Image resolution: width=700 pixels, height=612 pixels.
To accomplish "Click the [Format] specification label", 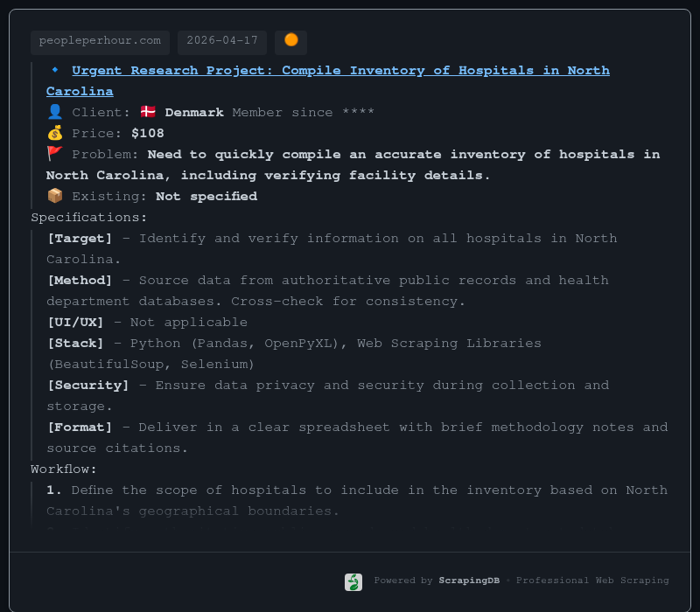I will point(80,427).
